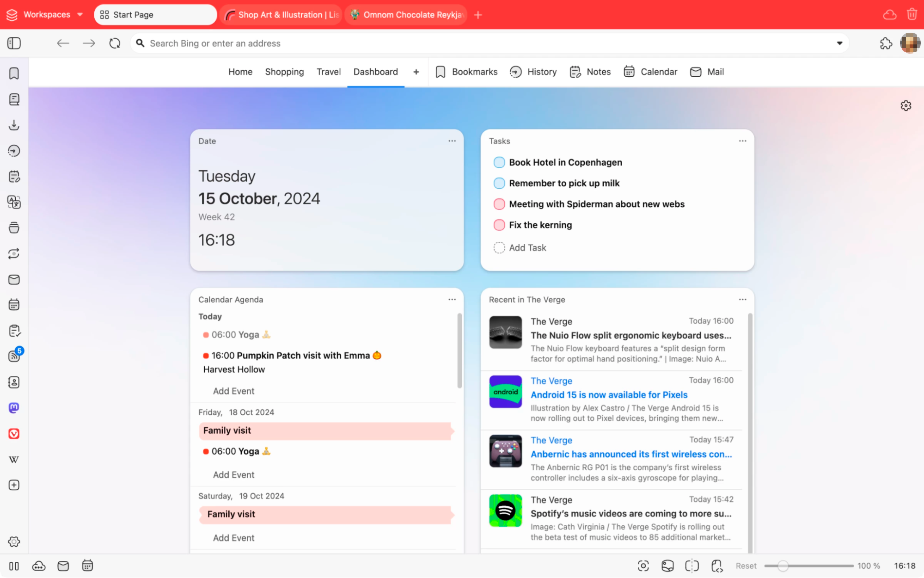Click Add Event under Today's agenda
Screen dimensions: 924x578
pyautogui.click(x=233, y=391)
